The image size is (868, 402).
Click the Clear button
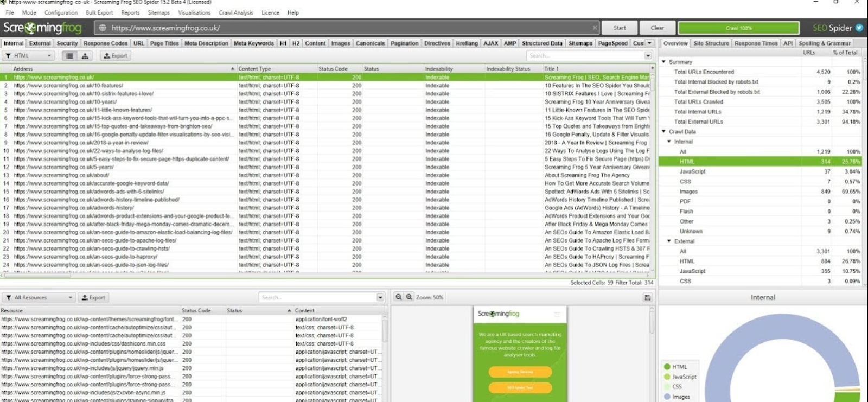click(x=657, y=28)
